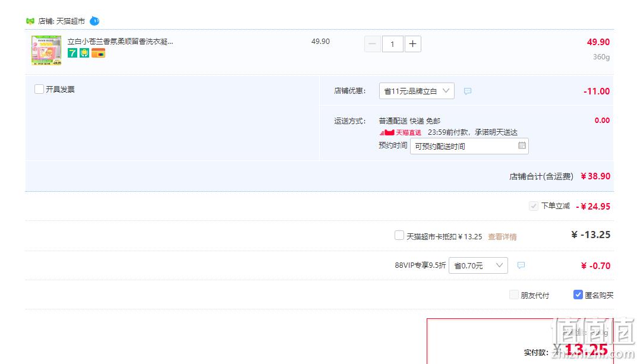Click the 360g weight label
Viewport: 640px width, 364px height.
601,57
